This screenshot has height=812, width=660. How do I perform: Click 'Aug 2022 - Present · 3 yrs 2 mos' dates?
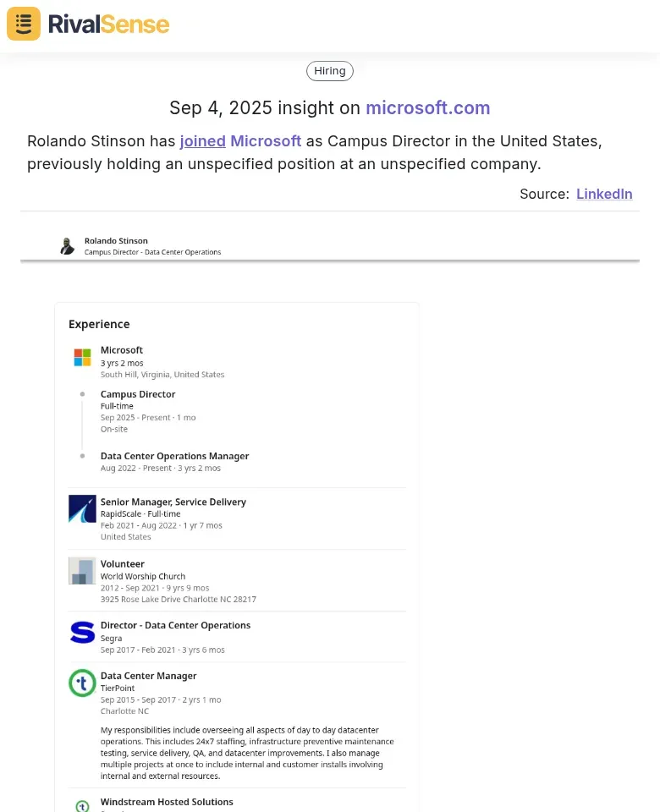click(161, 468)
